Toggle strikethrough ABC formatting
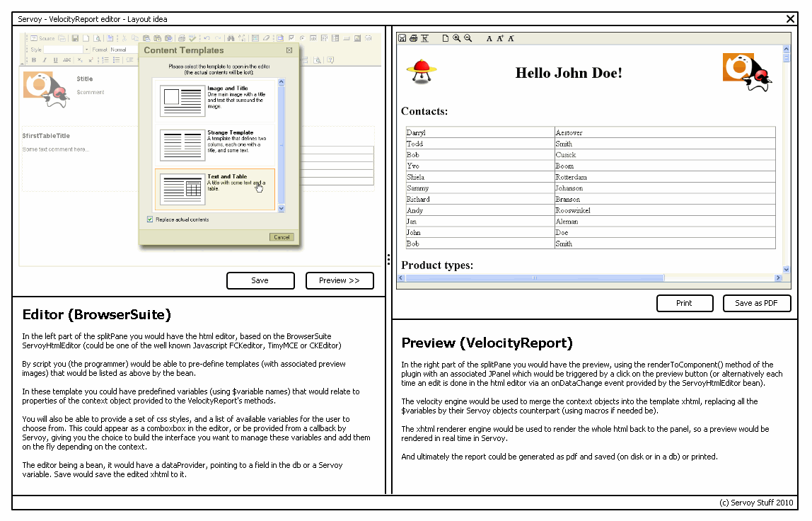 [x=66, y=60]
